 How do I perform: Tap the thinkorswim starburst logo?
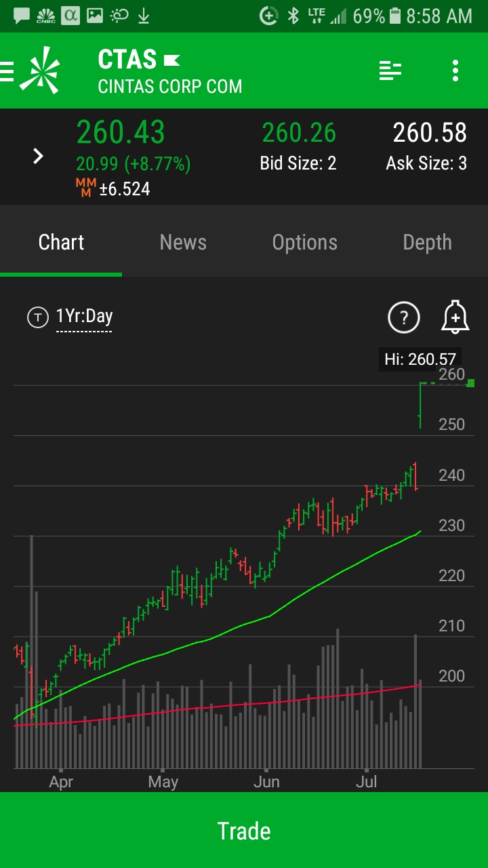pos(40,70)
